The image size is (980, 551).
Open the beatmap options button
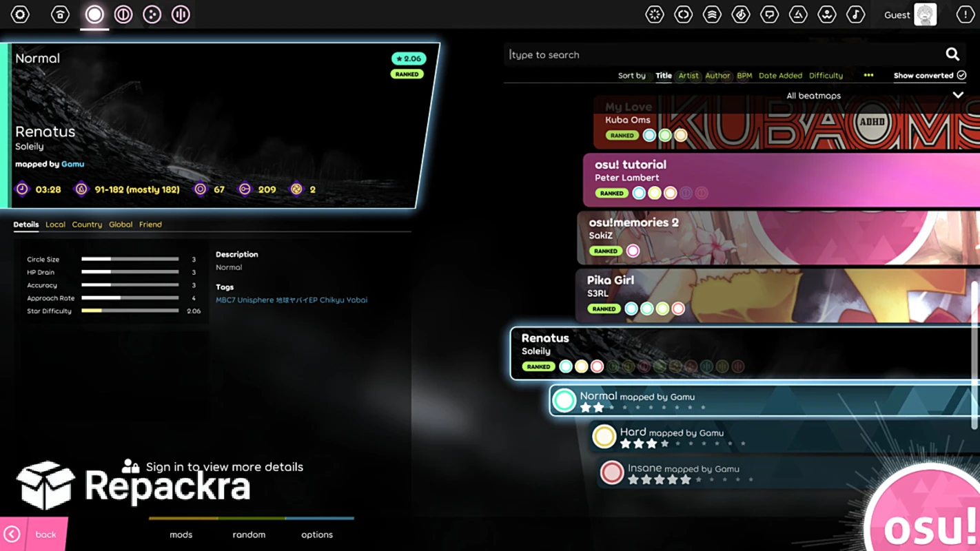point(317,534)
